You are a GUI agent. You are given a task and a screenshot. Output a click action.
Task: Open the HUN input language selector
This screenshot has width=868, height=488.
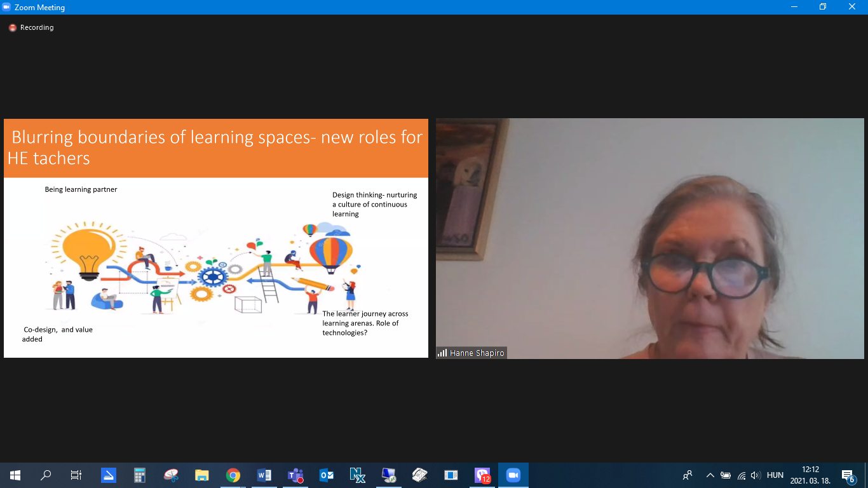pos(775,475)
